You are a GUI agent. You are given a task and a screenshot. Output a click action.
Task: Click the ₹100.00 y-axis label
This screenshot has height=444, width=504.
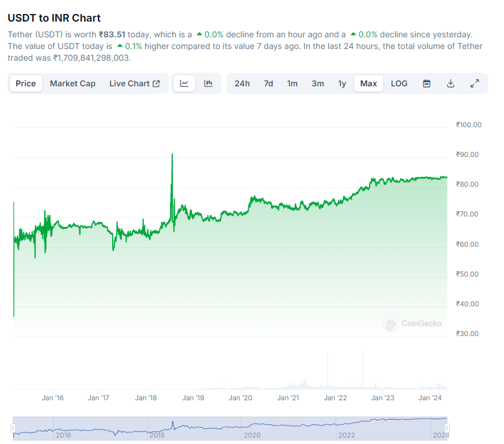coord(468,124)
